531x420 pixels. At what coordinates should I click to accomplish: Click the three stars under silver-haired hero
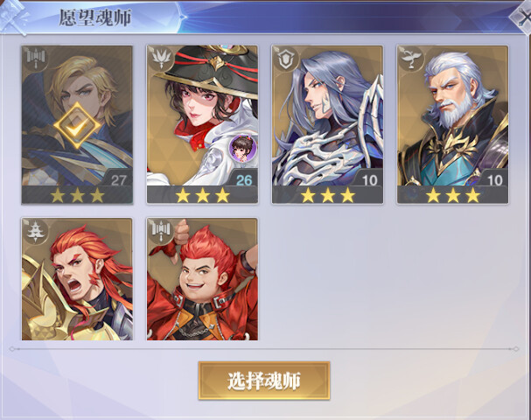click(x=327, y=195)
